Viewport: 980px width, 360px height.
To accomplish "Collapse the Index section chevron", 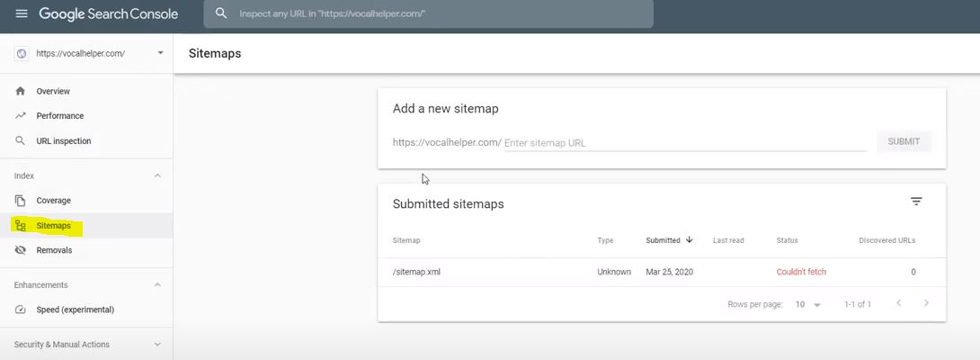I will [x=157, y=175].
